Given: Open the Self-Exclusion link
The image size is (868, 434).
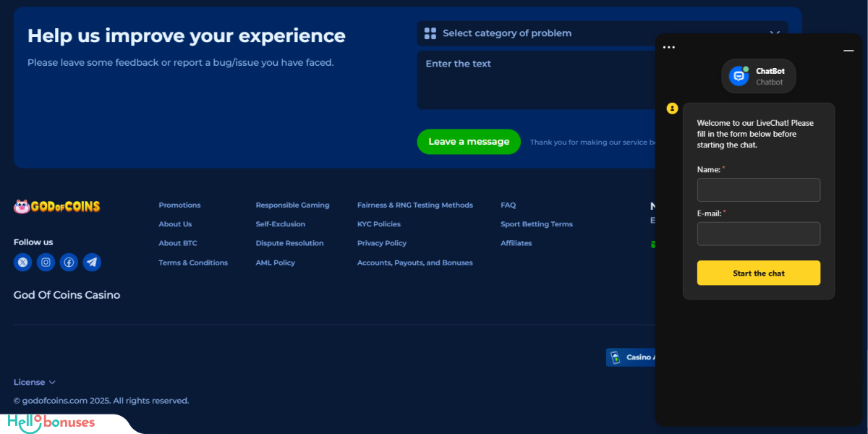Looking at the screenshot, I should [281, 224].
